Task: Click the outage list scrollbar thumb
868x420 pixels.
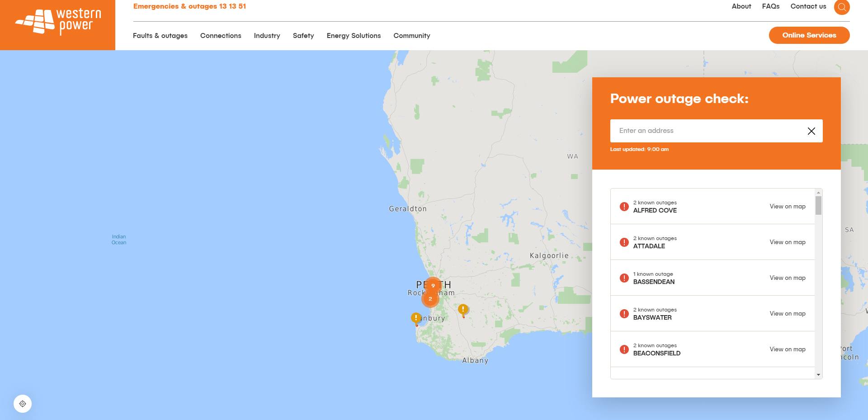Action: [818, 206]
